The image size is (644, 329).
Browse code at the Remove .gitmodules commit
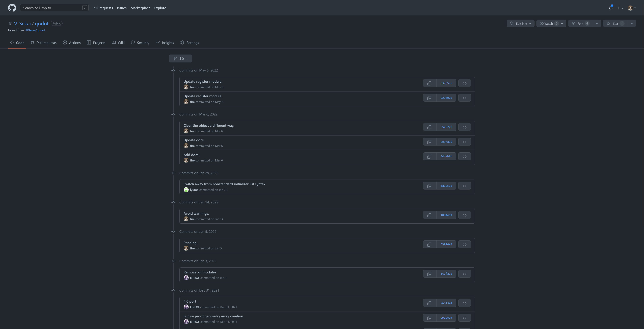pyautogui.click(x=464, y=273)
